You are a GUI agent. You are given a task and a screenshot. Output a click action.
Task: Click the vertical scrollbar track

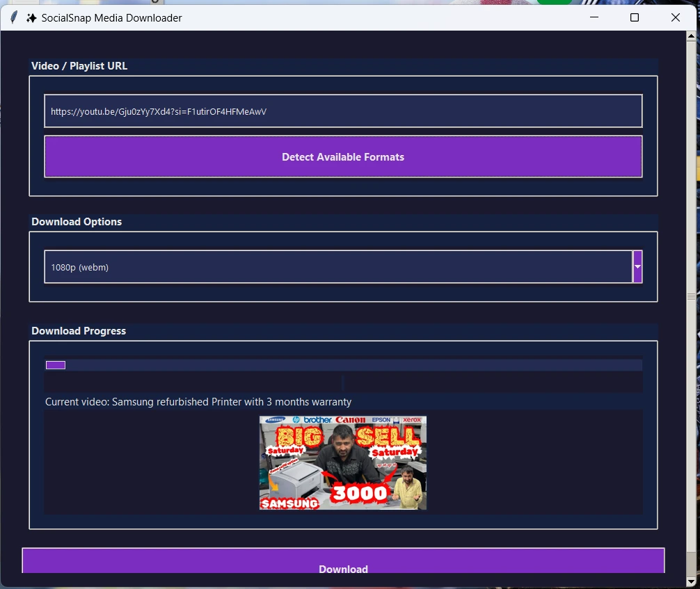point(691,309)
